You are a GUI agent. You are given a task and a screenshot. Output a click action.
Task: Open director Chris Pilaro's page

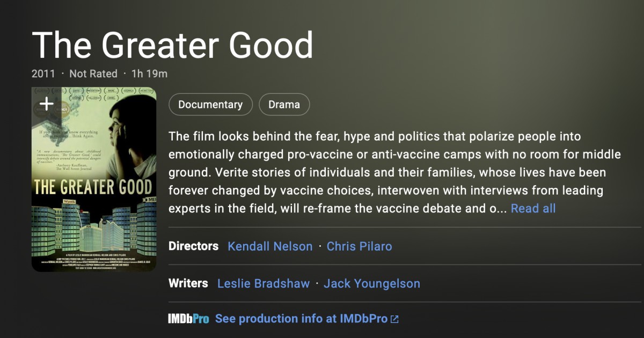(x=359, y=246)
